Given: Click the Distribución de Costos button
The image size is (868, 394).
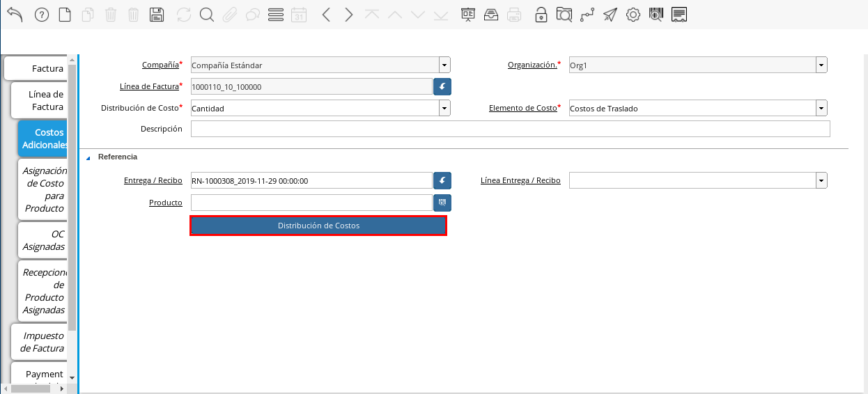Looking at the screenshot, I should click(318, 226).
